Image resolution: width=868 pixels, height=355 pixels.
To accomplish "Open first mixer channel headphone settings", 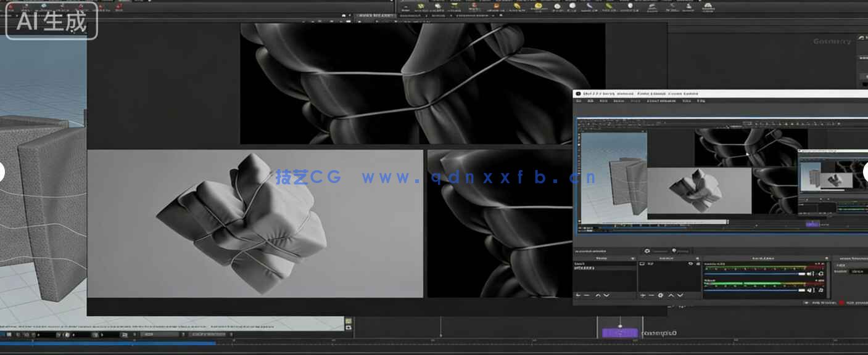I will [x=822, y=274].
